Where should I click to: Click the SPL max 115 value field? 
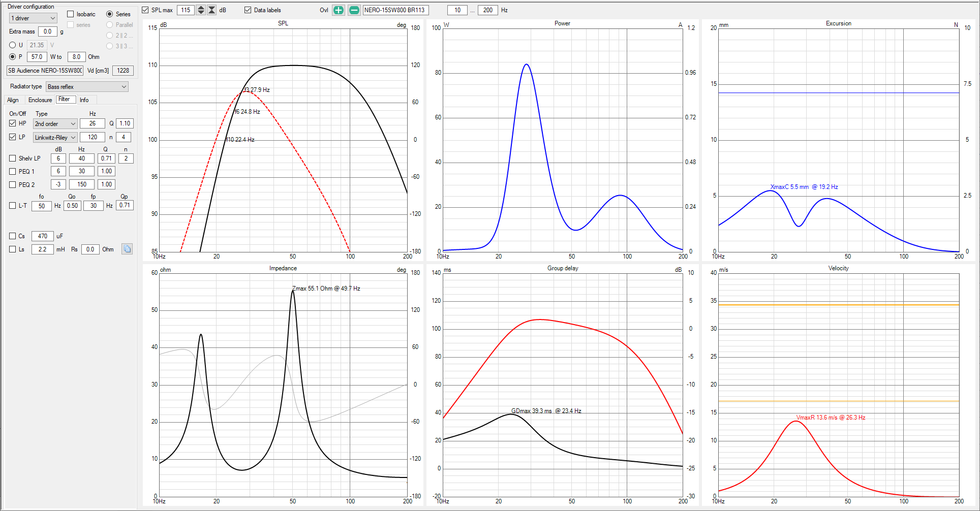click(186, 10)
